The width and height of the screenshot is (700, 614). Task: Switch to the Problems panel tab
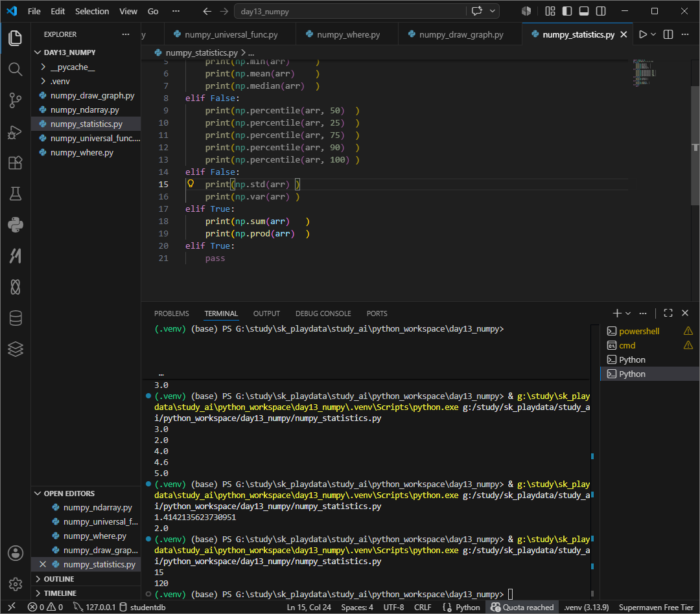(171, 313)
